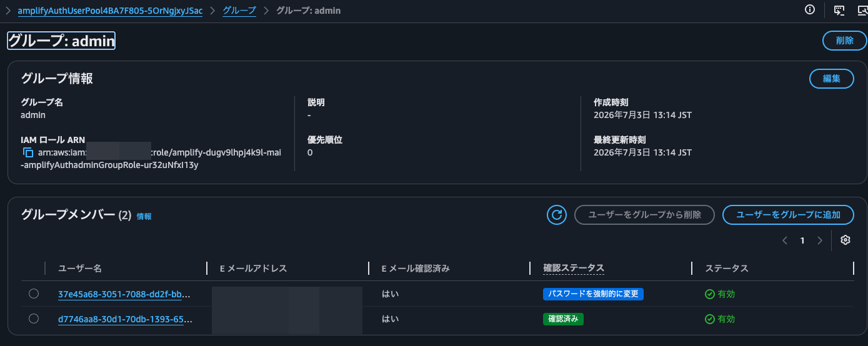Image resolution: width=868 pixels, height=346 pixels.
Task: Click the 確認済み status badge
Action: pos(563,319)
